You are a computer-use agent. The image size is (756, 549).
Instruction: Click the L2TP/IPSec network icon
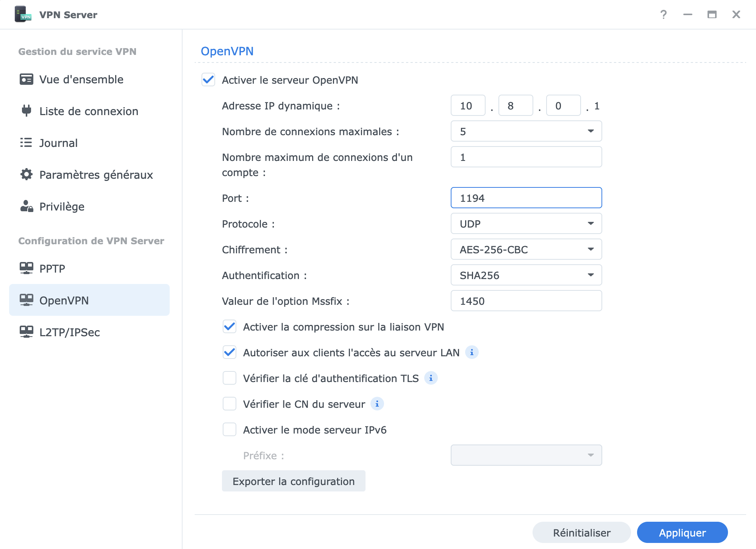point(26,332)
